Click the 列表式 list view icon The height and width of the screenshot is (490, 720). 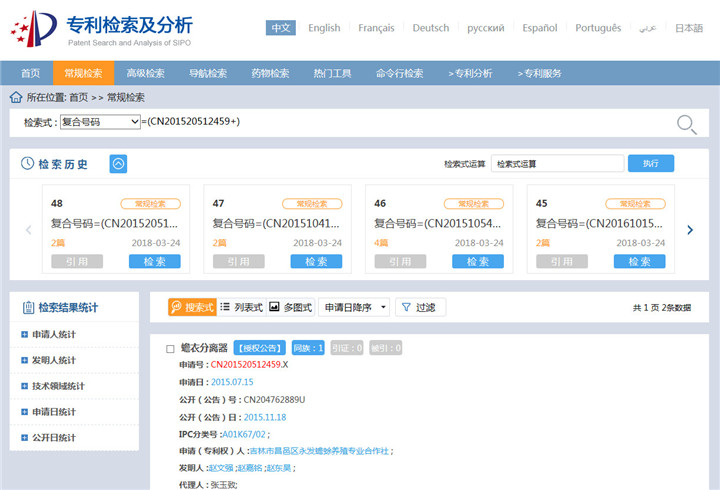click(x=225, y=306)
